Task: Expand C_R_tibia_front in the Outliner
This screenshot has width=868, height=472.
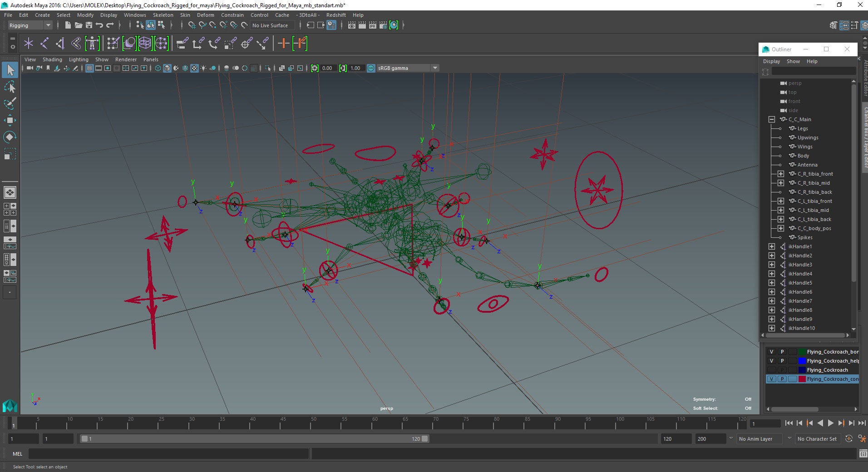Action: point(781,174)
